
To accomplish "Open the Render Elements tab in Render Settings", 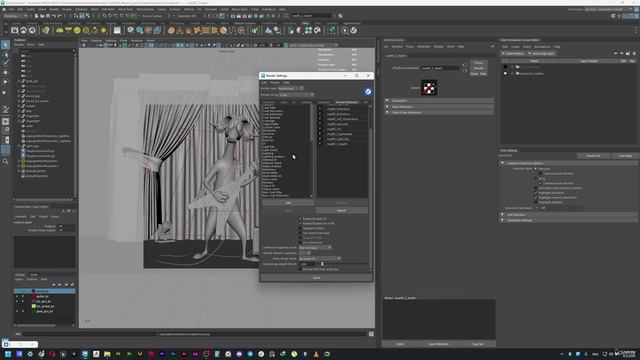I will 347,102.
